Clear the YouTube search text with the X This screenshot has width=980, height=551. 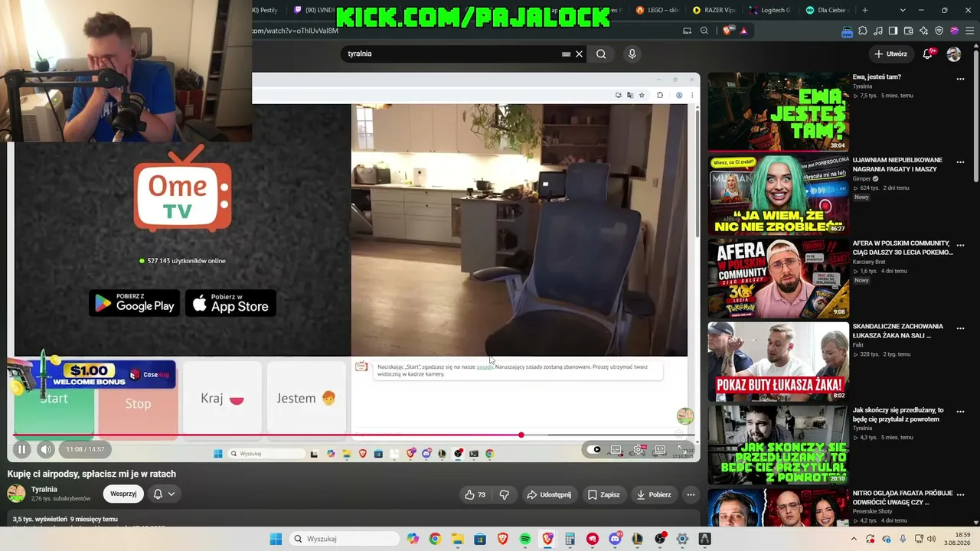pos(580,54)
